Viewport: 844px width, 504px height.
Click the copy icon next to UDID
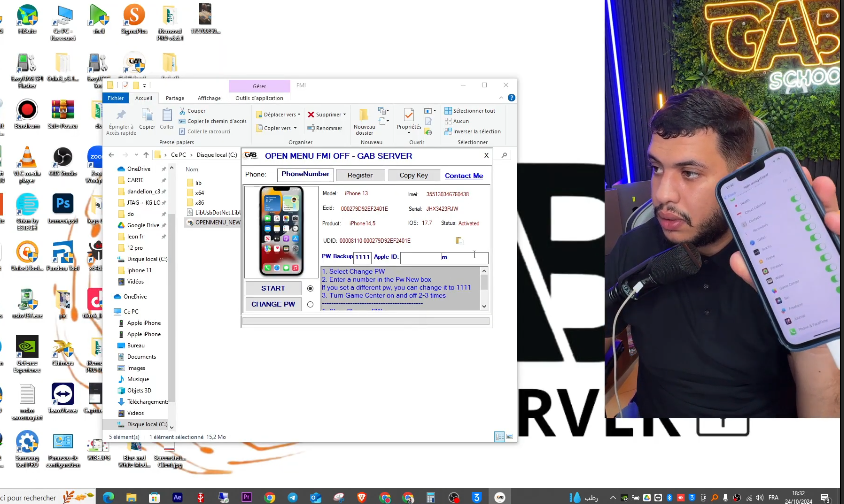pos(459,240)
